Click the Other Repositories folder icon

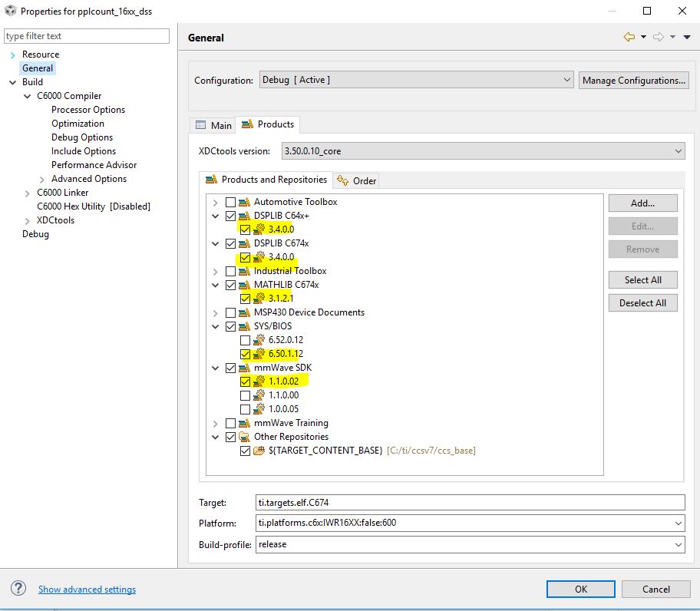coord(244,437)
